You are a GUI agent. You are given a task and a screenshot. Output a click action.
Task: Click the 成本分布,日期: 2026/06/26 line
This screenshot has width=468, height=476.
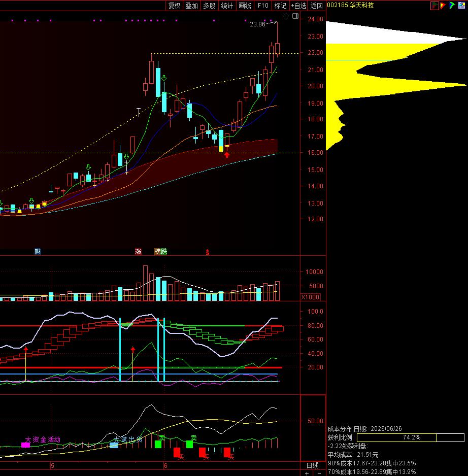(x=365, y=429)
